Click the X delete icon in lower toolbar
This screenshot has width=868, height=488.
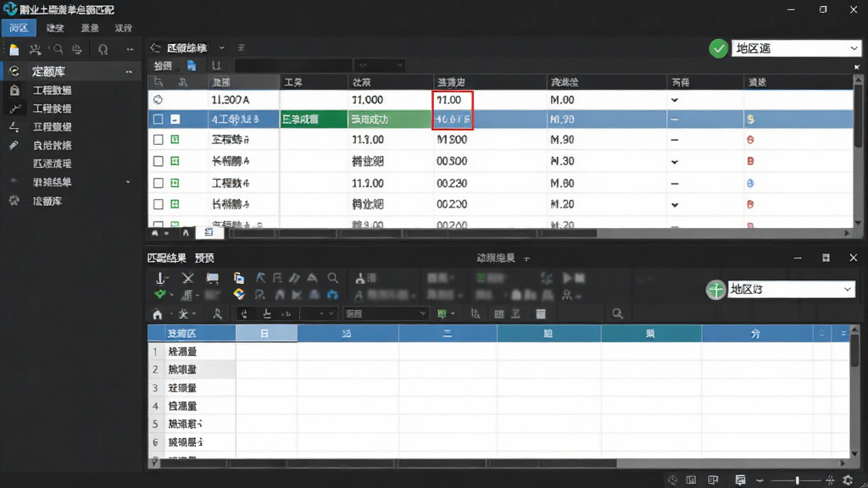[x=187, y=278]
